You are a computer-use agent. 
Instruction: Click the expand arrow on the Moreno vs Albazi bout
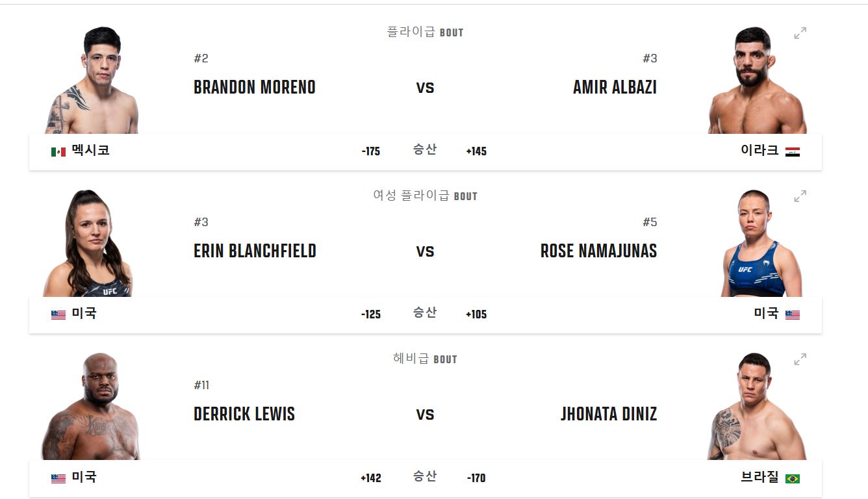pyautogui.click(x=800, y=32)
